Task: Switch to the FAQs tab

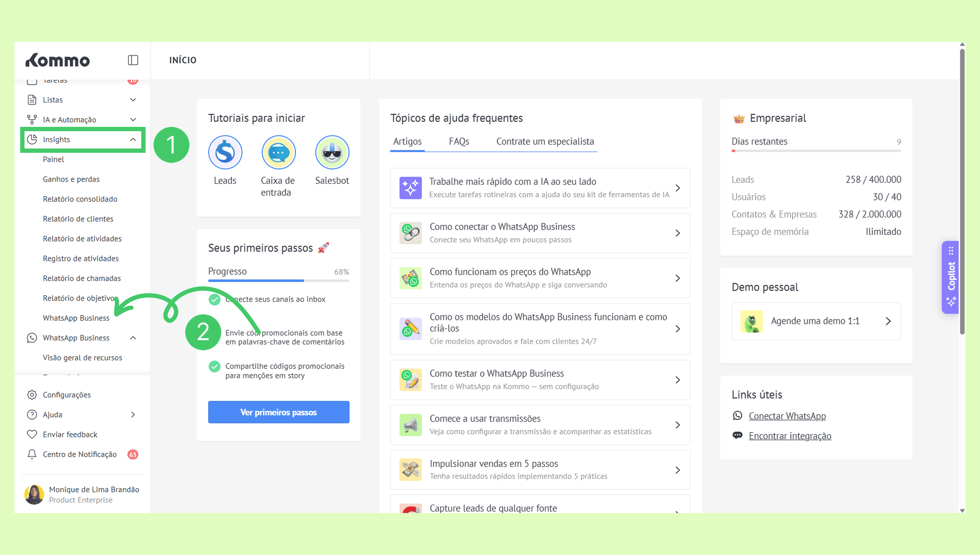Action: click(459, 141)
